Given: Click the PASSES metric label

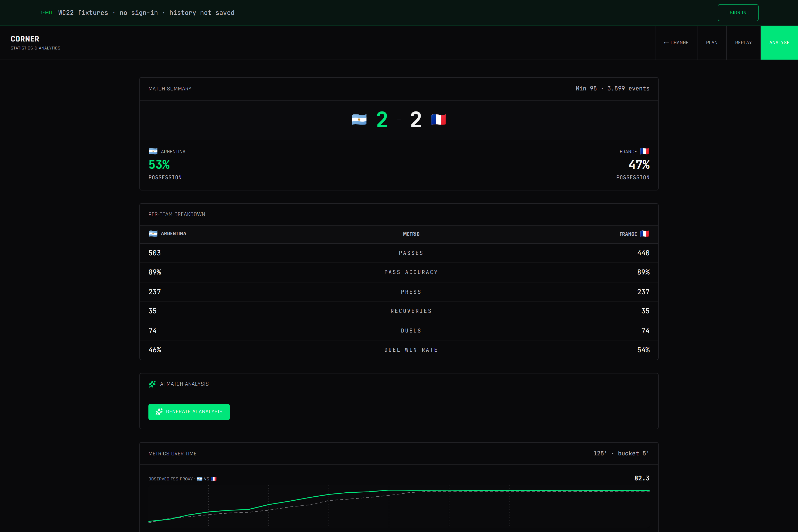Looking at the screenshot, I should pos(411,253).
